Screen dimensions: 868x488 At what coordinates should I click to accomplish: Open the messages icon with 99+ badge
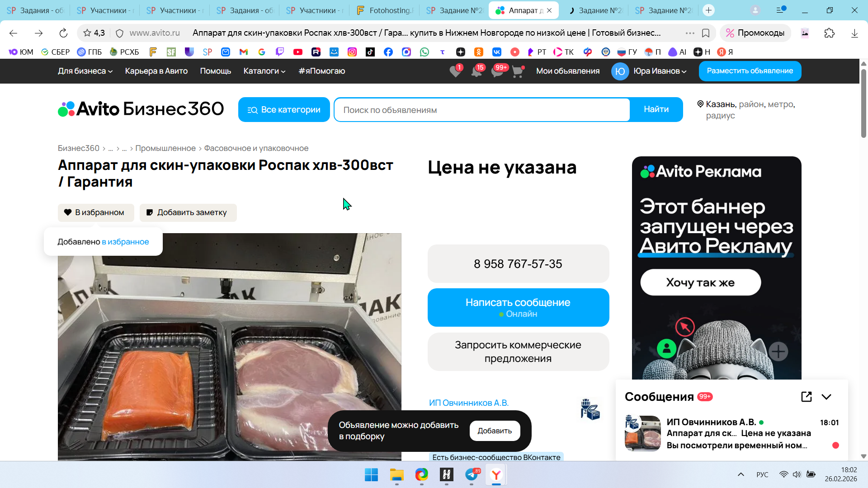pyautogui.click(x=497, y=71)
